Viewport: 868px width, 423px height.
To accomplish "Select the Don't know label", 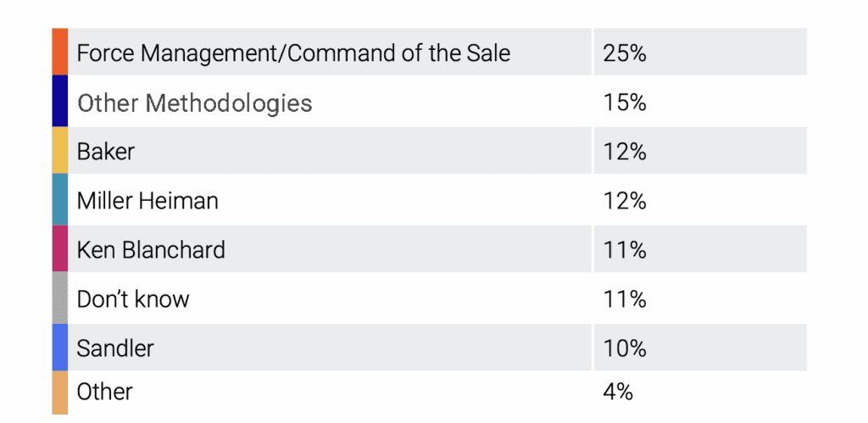I will (133, 299).
